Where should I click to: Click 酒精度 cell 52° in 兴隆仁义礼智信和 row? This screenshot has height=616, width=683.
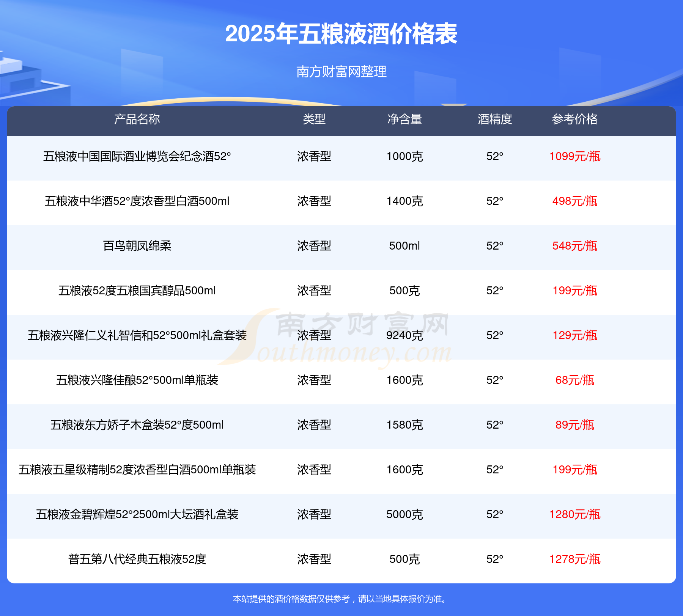495,335
